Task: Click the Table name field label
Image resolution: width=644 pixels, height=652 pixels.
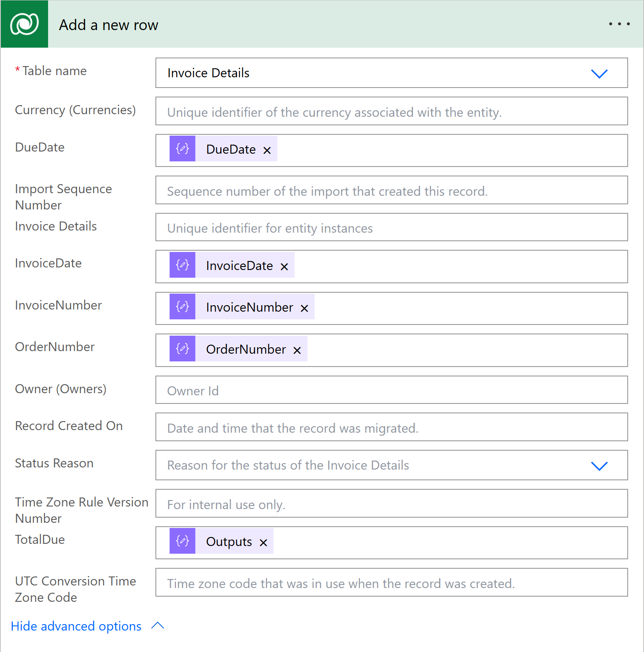Action: pos(55,71)
